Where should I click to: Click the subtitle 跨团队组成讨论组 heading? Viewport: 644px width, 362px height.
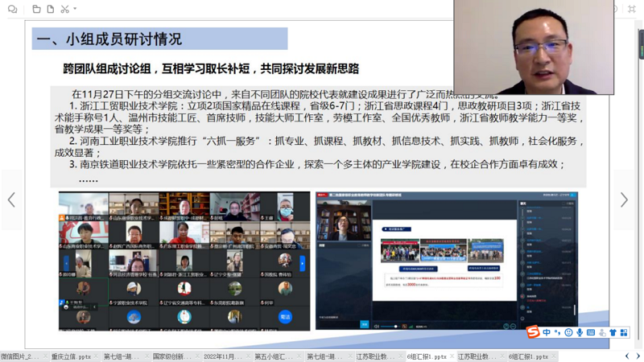211,68
